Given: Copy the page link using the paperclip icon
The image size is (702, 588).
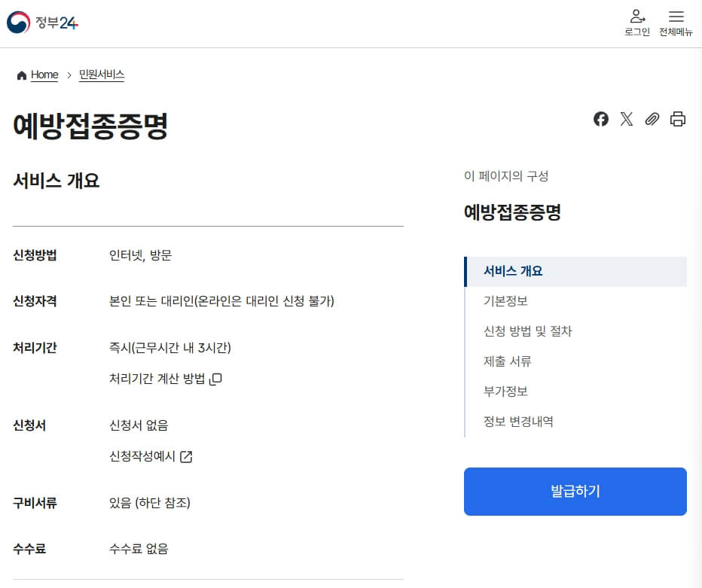Looking at the screenshot, I should (x=652, y=119).
